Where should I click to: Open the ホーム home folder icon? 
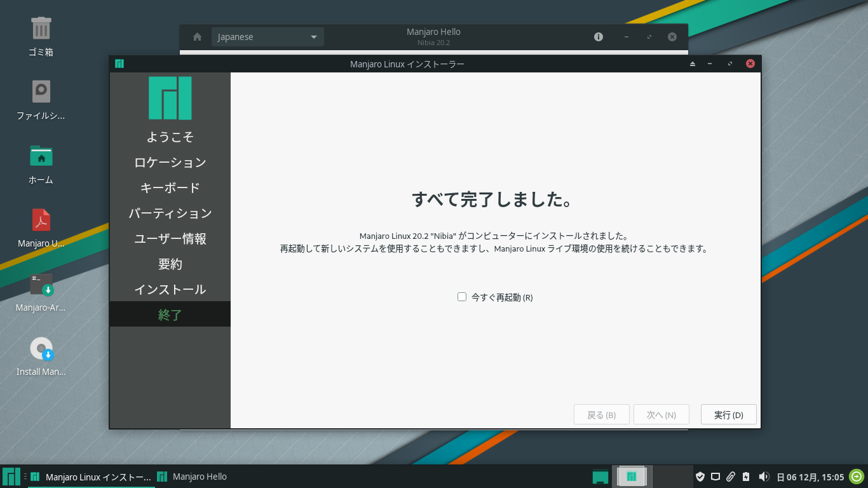(x=41, y=156)
